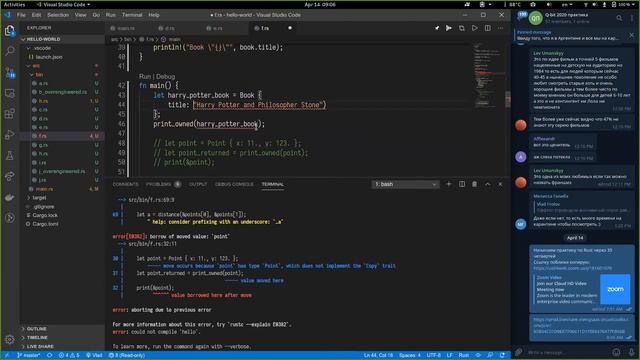The width and height of the screenshot is (640, 360).
Task: Open the zoom meeting link preview in Telegram
Action: 582,289
